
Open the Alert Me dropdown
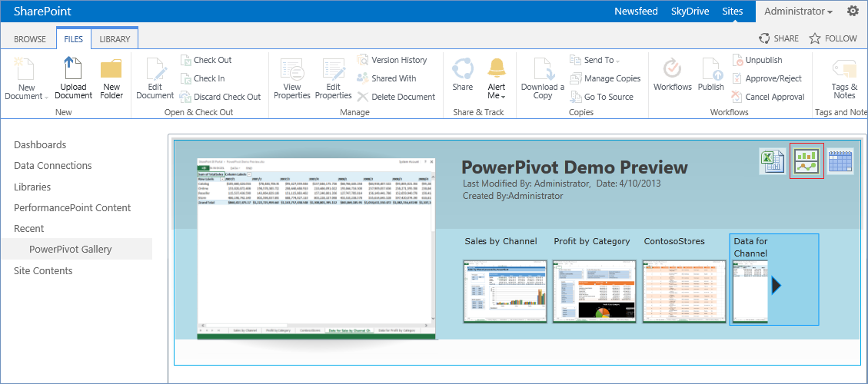coord(497,78)
